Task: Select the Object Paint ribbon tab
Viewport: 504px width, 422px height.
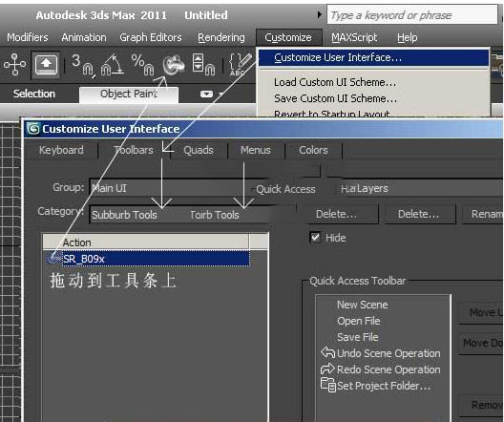Action: (x=129, y=94)
